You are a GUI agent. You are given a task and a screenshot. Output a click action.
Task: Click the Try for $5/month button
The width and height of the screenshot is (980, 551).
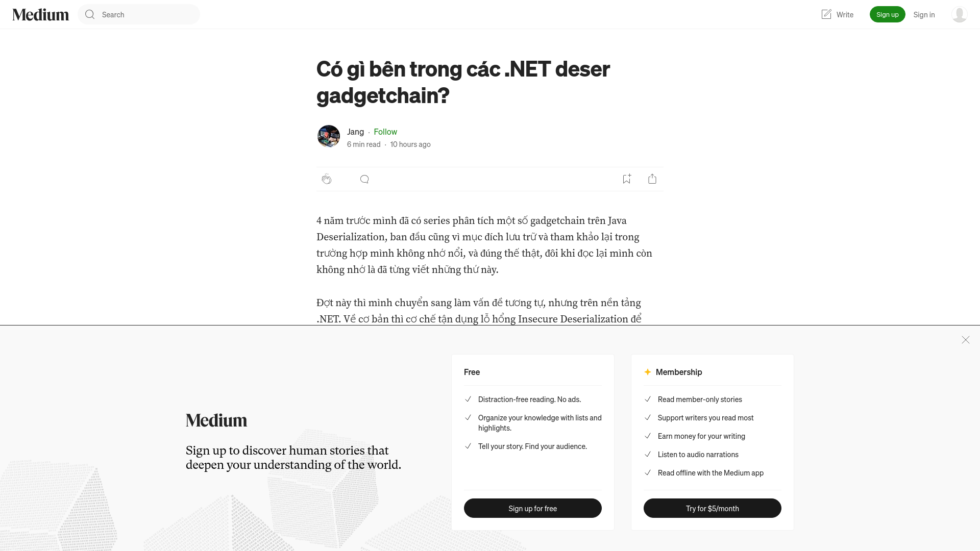pos(712,508)
